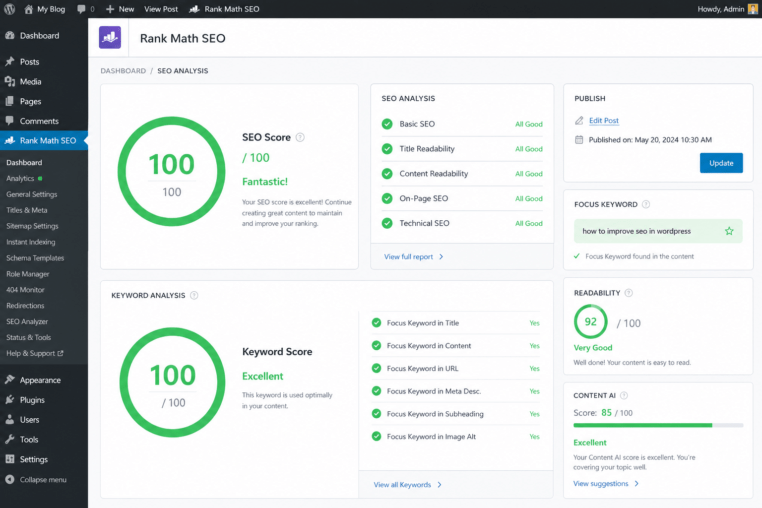The width and height of the screenshot is (762, 508).
Task: Collapse the admin menu
Action: click(36, 479)
